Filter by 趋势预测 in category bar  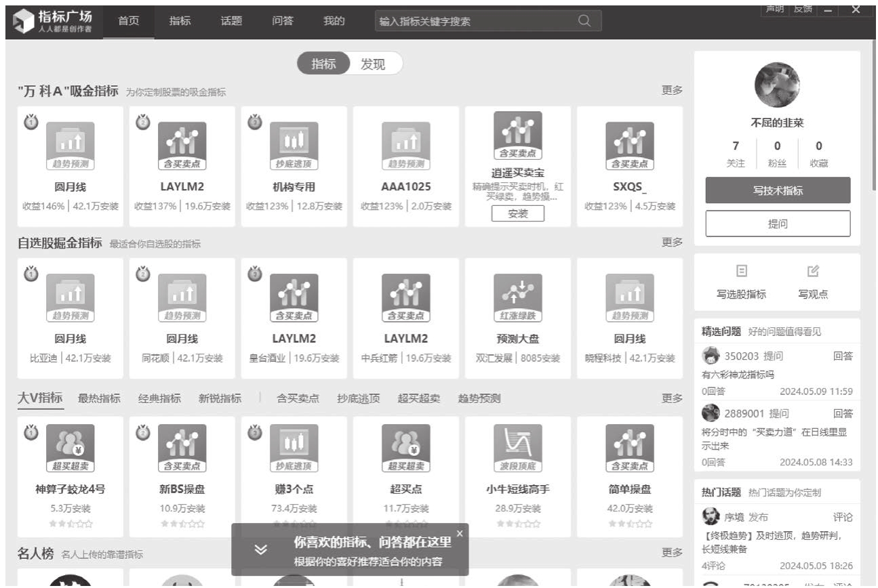click(x=479, y=399)
